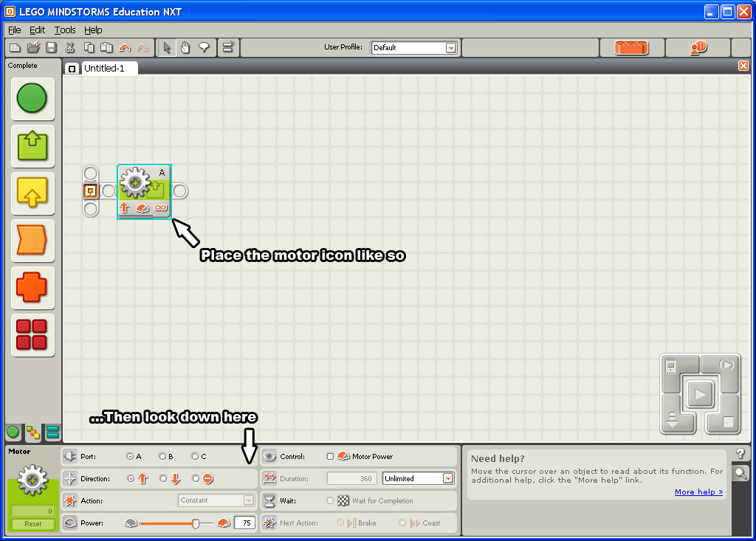Viewport: 756px width, 541px height.
Task: Choose Brake as next action
Action: point(340,523)
